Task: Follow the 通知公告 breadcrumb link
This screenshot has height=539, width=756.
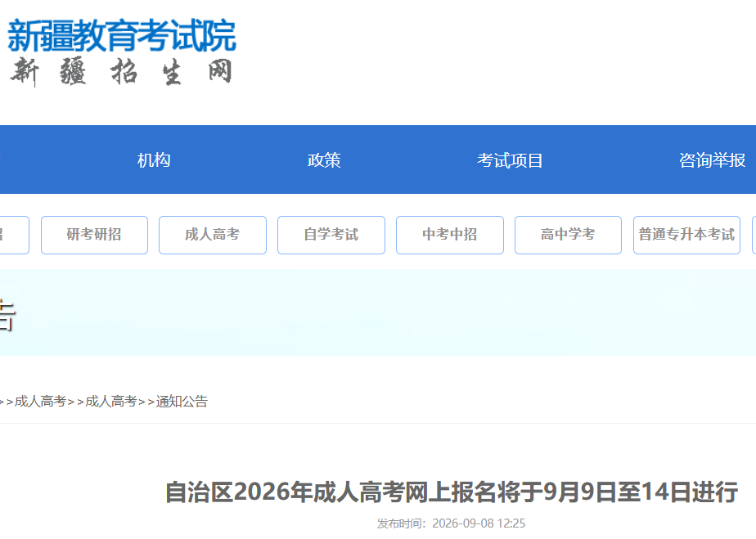Action: pos(182,401)
